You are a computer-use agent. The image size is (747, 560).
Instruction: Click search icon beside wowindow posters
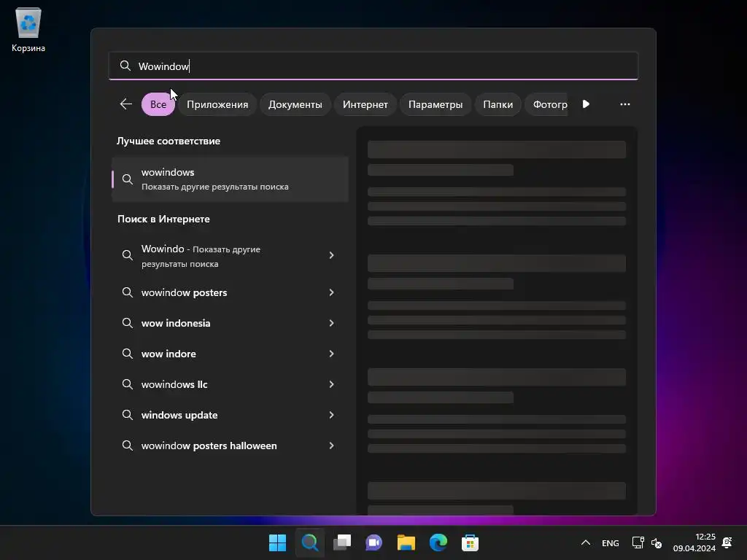[x=127, y=292]
